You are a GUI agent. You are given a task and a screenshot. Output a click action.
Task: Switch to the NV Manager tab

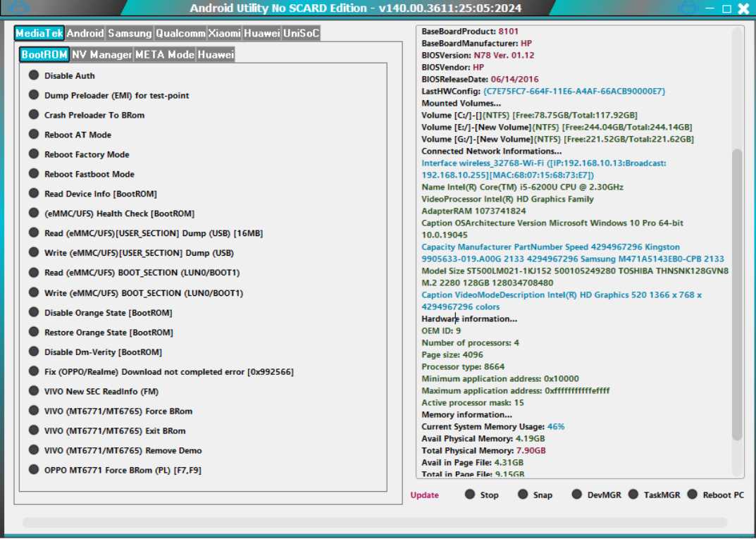[101, 54]
